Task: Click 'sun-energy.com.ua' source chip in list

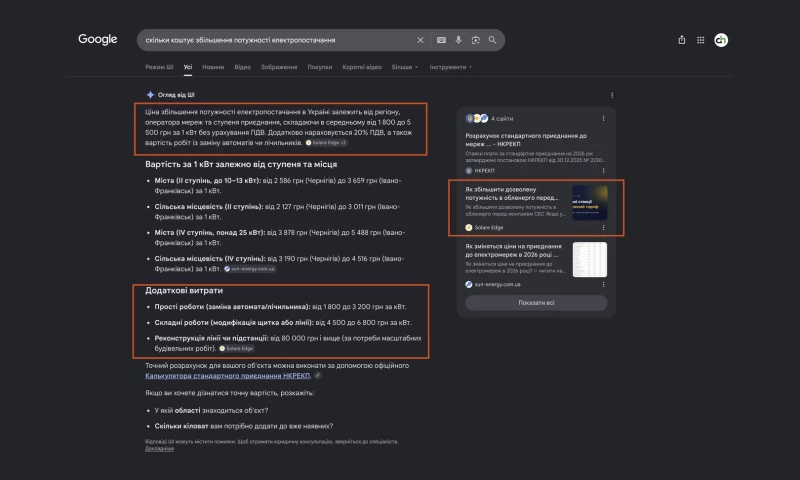Action: click(x=249, y=269)
